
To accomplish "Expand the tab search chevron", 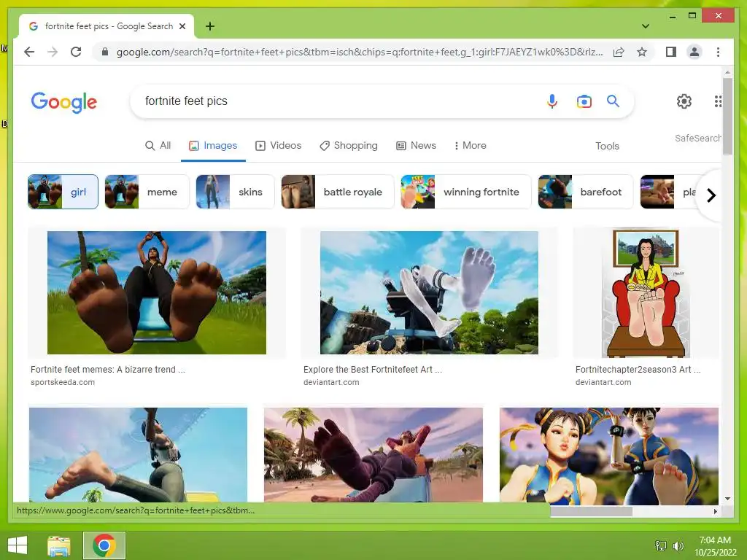I will (645, 26).
